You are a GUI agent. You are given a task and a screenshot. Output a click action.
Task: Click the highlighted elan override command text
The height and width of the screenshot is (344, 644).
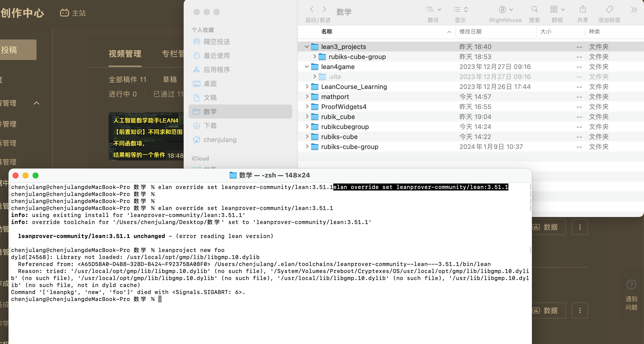click(421, 187)
